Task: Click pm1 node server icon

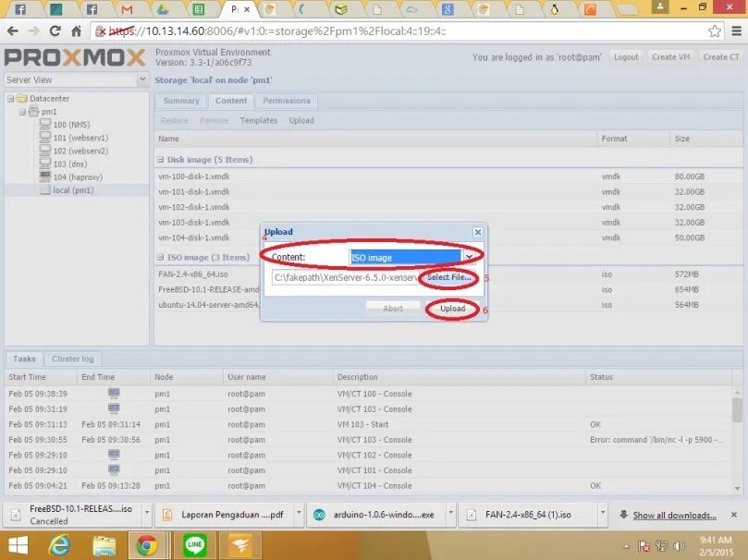Action: point(34,112)
